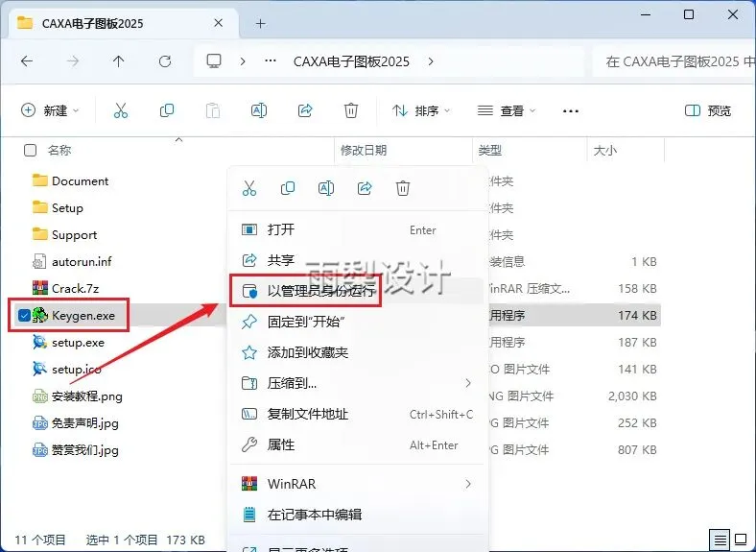Click the setup.exe file icon
The height and width of the screenshot is (552, 756).
40,342
